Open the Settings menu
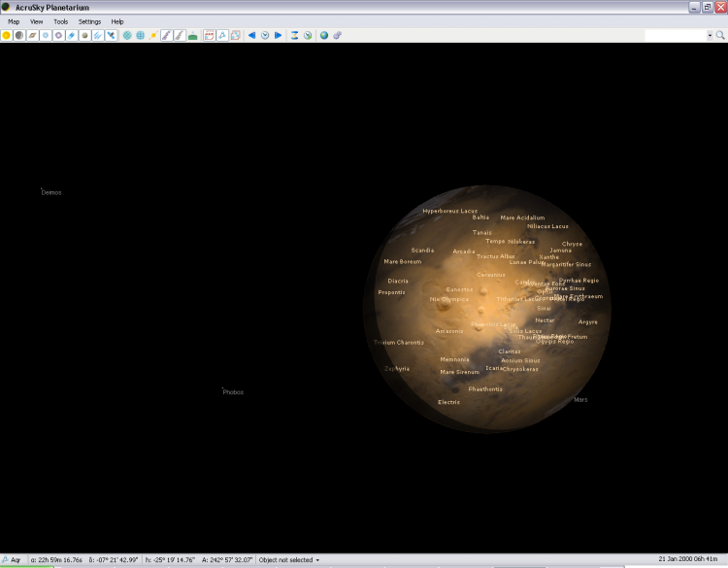 pos(89,21)
